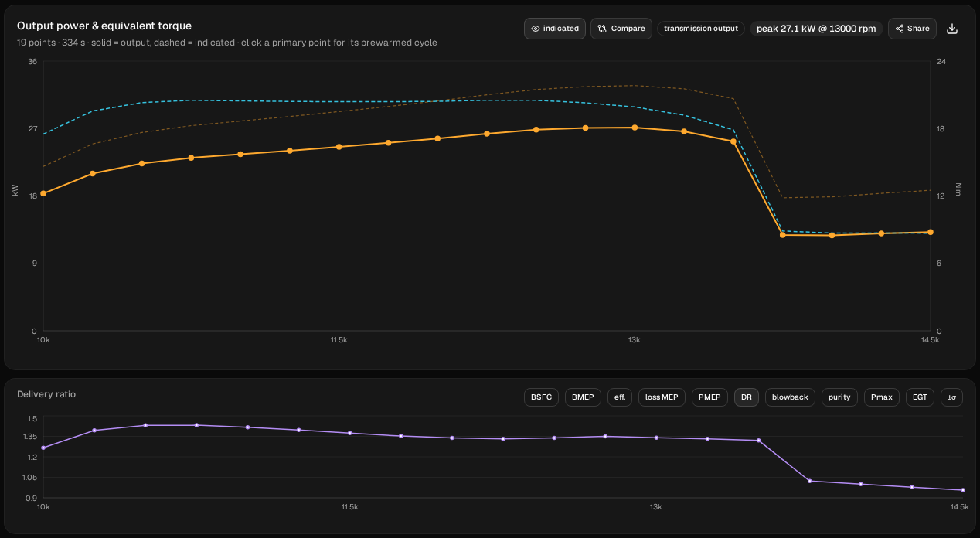The image size is (980, 538).
Task: Switch the lower chart to BSFC
Action: pos(541,397)
